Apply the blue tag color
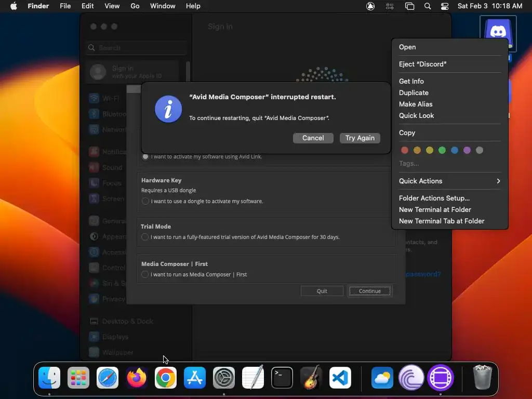532x399 pixels. click(x=454, y=150)
